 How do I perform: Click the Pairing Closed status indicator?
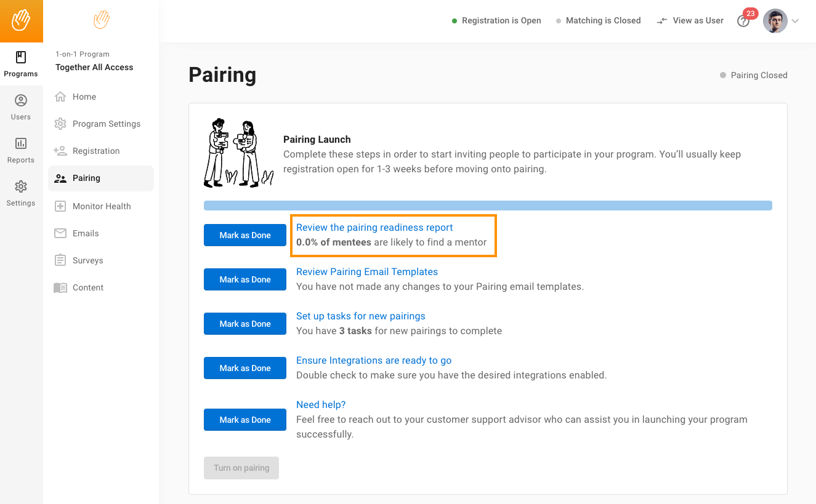click(x=754, y=75)
